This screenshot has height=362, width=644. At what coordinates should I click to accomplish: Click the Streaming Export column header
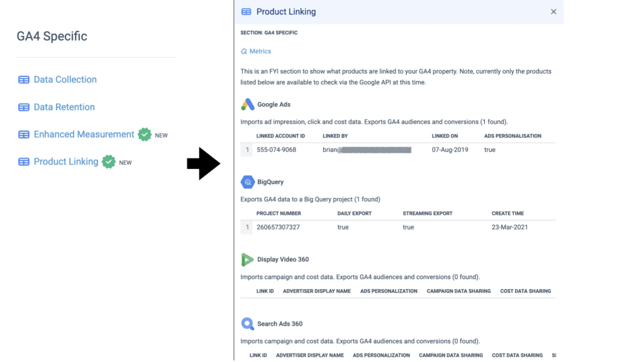tap(428, 214)
